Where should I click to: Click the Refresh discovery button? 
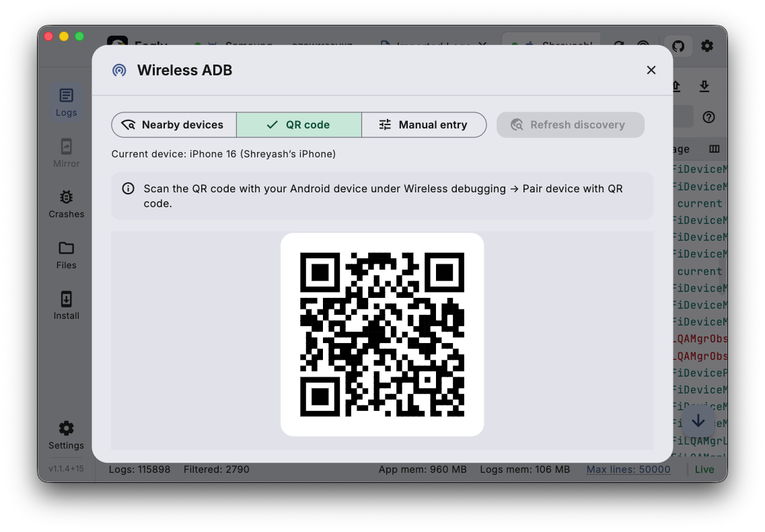coord(570,125)
